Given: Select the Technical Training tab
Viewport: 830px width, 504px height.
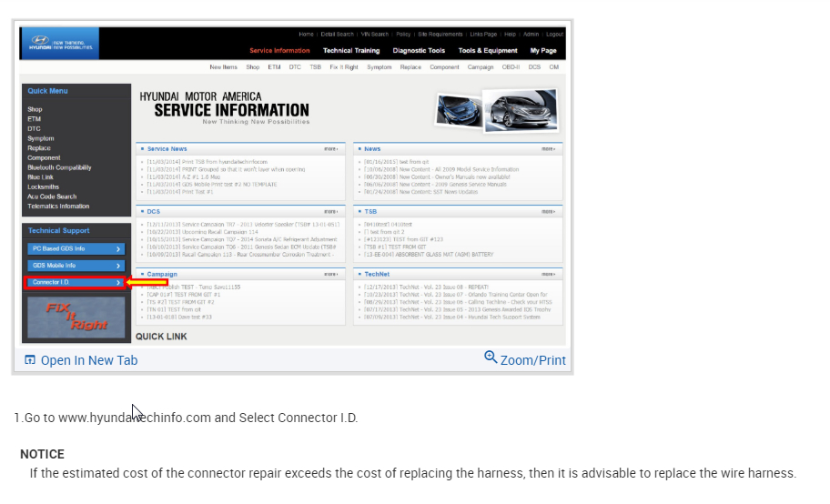Looking at the screenshot, I should tap(351, 51).
